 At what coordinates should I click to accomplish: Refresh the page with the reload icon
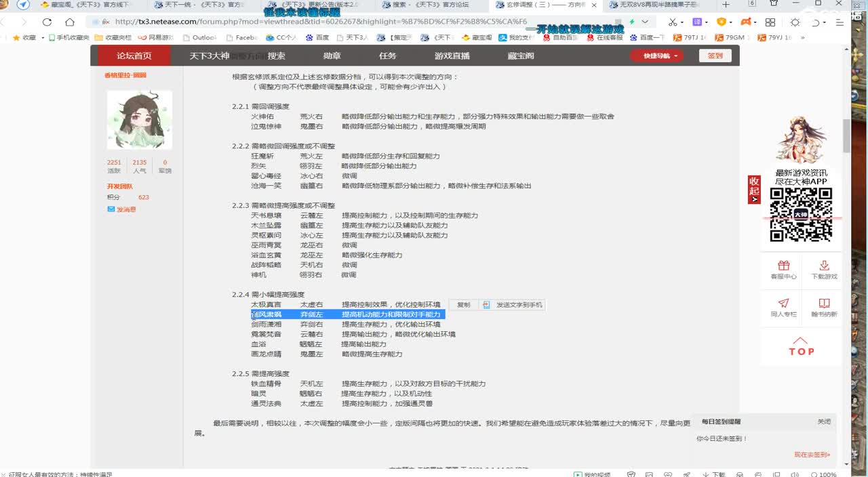tap(47, 22)
